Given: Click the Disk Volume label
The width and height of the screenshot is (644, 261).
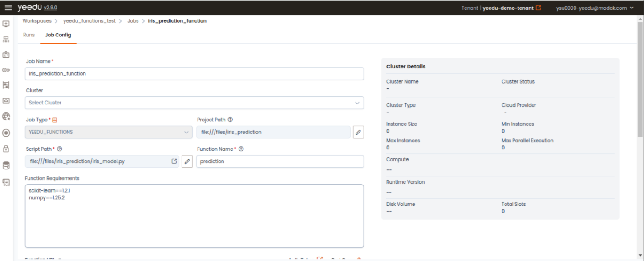Looking at the screenshot, I should click(x=401, y=204).
